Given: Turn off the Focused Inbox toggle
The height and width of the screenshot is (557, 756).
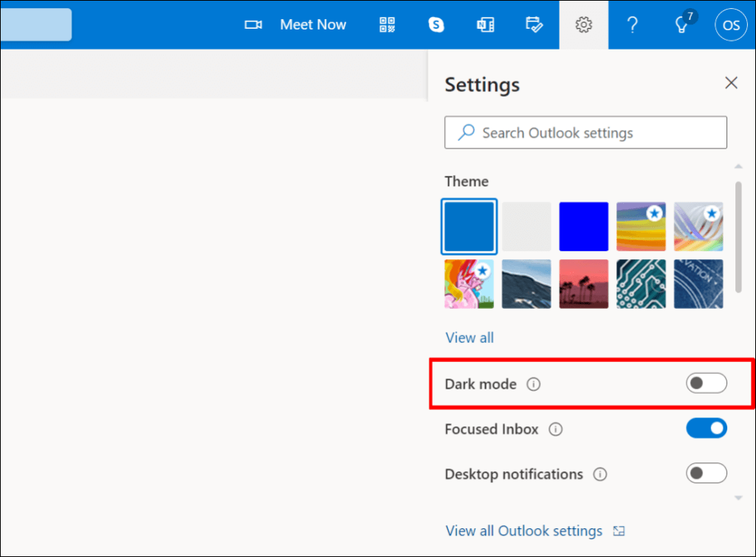Looking at the screenshot, I should tap(706, 428).
